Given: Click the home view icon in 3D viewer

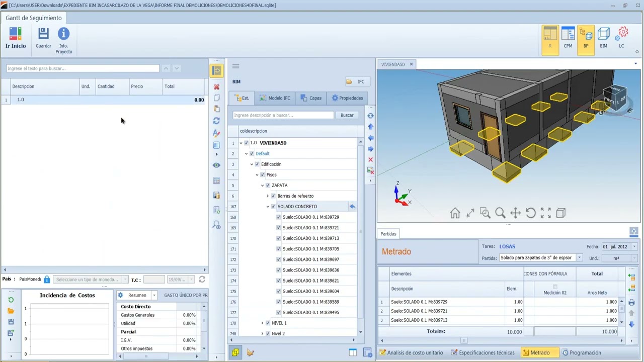Looking at the screenshot, I should coord(455,213).
